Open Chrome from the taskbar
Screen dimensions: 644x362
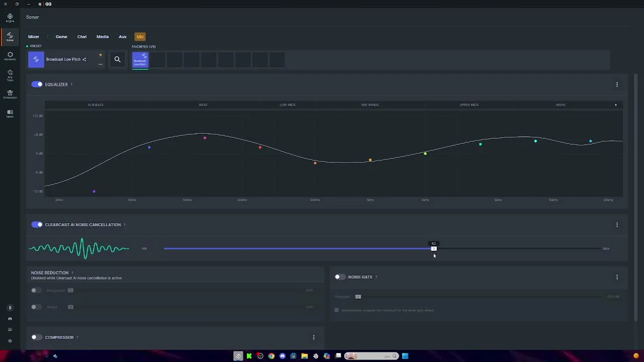(x=271, y=356)
